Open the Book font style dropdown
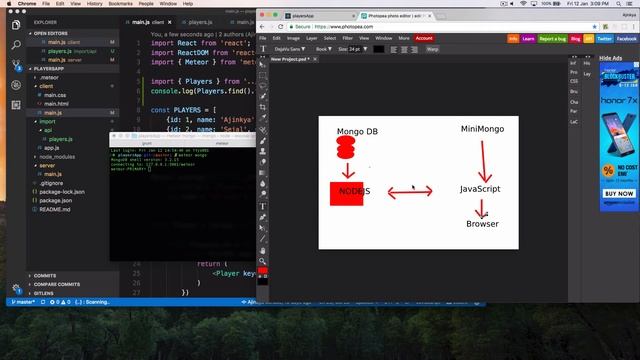The width and height of the screenshot is (640, 360). (324, 49)
